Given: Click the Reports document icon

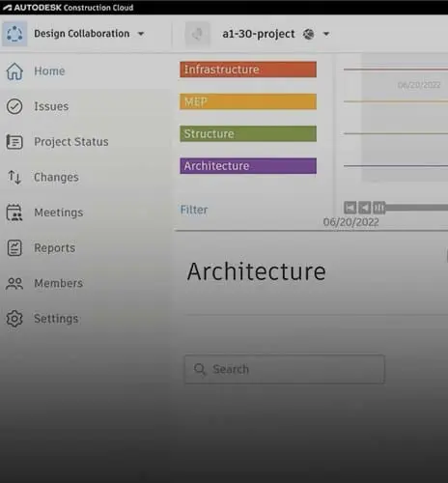Looking at the screenshot, I should 14,248.
